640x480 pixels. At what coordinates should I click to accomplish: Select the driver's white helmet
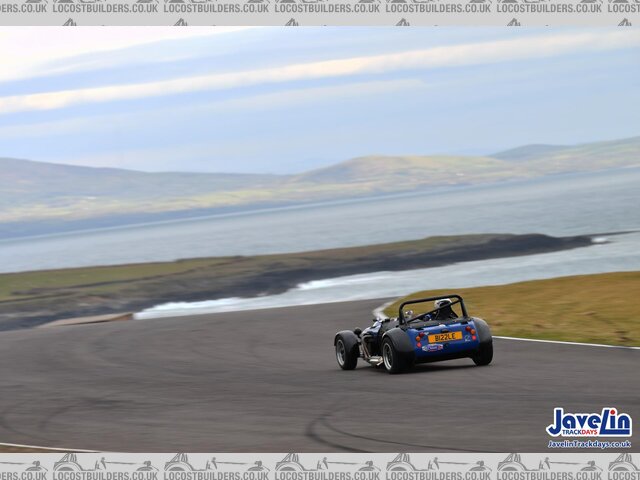[442, 305]
